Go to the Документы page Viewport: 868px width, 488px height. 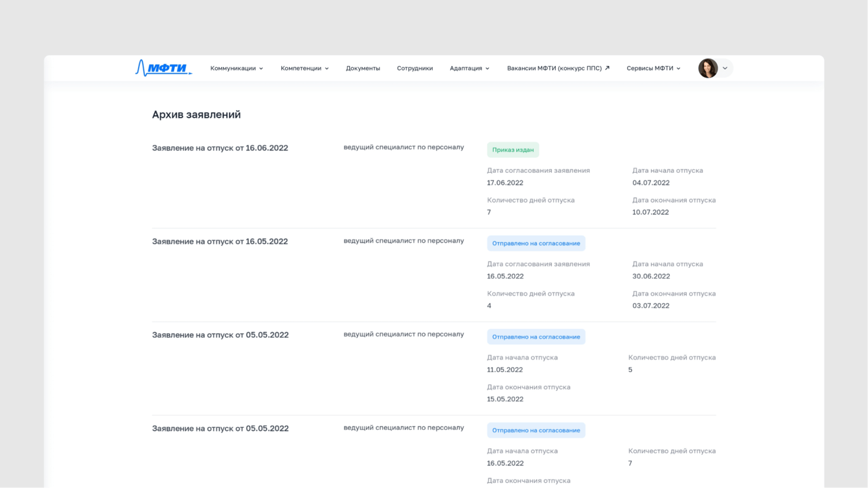tap(363, 68)
